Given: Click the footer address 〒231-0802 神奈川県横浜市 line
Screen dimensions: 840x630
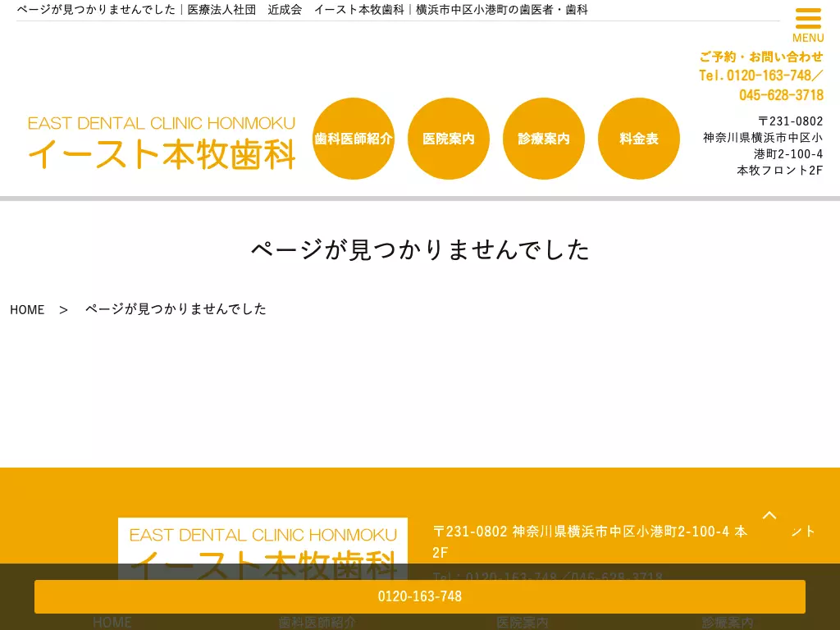Looking at the screenshot, I should click(x=624, y=541).
